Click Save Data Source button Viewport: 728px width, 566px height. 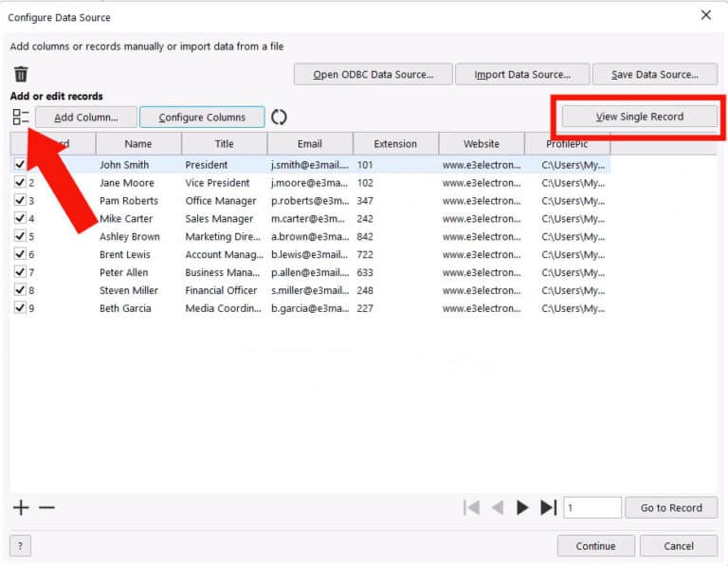point(655,74)
